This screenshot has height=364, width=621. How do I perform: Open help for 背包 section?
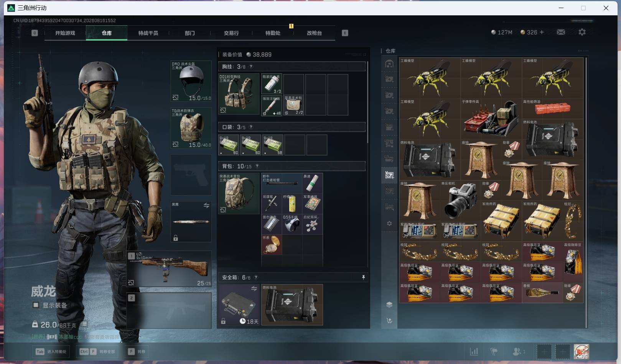click(257, 166)
